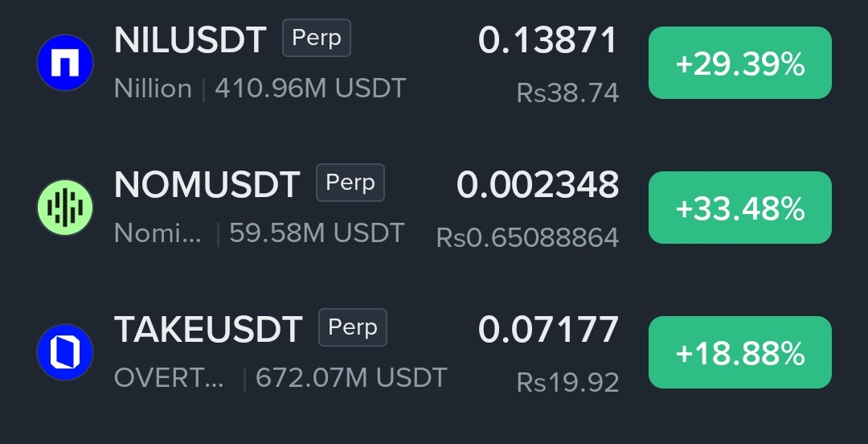Click the Rs0.65088864 converted price
The height and width of the screenshot is (444, 868).
[527, 238]
